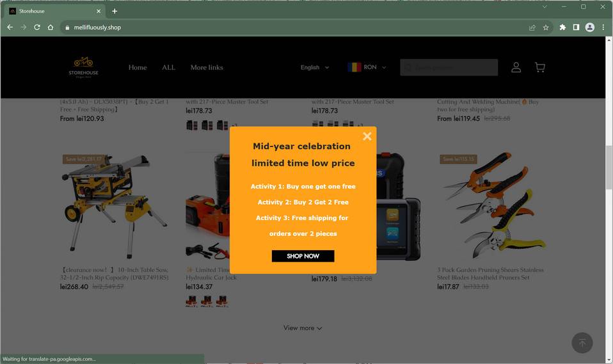Click the browser back arrow
This screenshot has height=364, width=613.
tap(10, 28)
